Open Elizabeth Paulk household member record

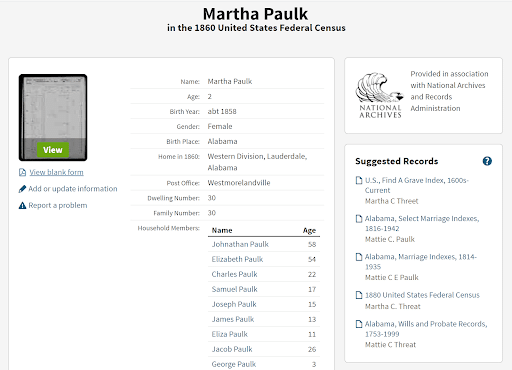pyautogui.click(x=237, y=259)
